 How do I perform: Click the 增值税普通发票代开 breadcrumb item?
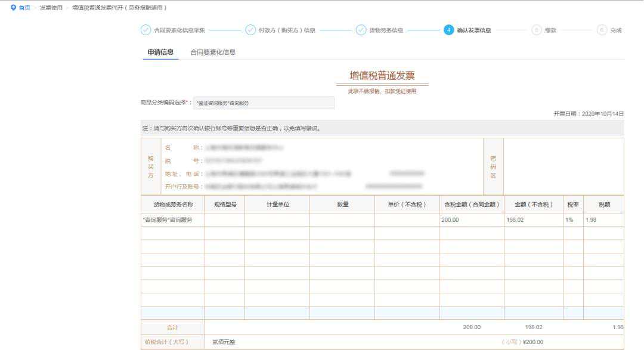click(119, 8)
